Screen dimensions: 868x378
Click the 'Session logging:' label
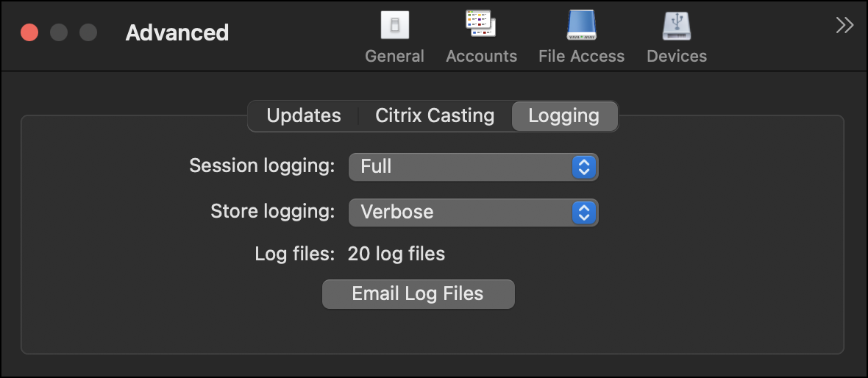(x=262, y=166)
